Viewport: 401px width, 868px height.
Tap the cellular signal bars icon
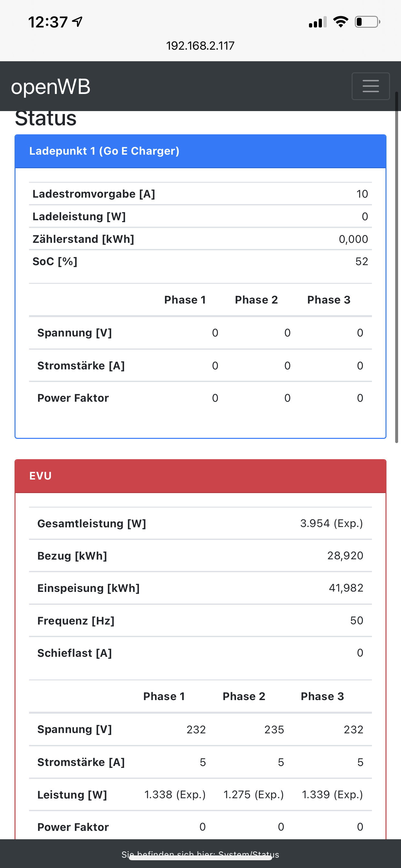click(317, 22)
